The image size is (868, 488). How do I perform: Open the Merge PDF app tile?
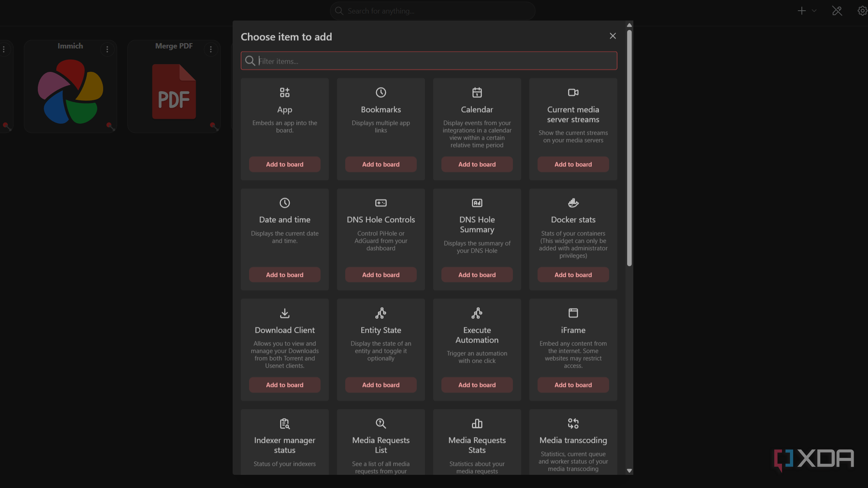(174, 92)
